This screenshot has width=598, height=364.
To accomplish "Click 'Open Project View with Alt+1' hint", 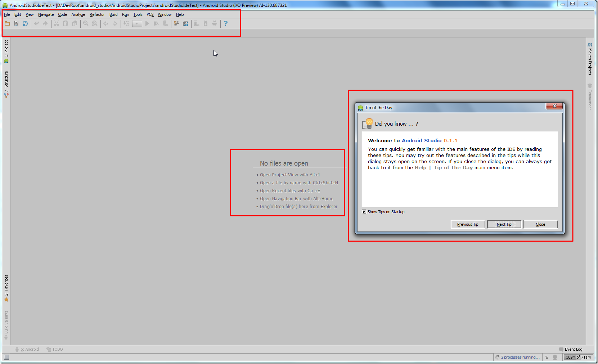I will pos(290,175).
